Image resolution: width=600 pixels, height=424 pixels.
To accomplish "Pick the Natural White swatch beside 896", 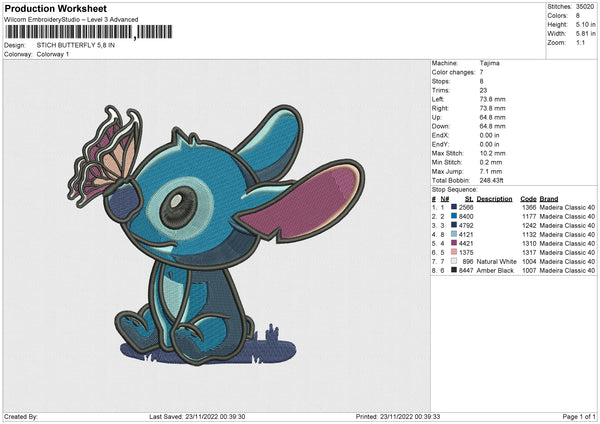I will coord(454,261).
